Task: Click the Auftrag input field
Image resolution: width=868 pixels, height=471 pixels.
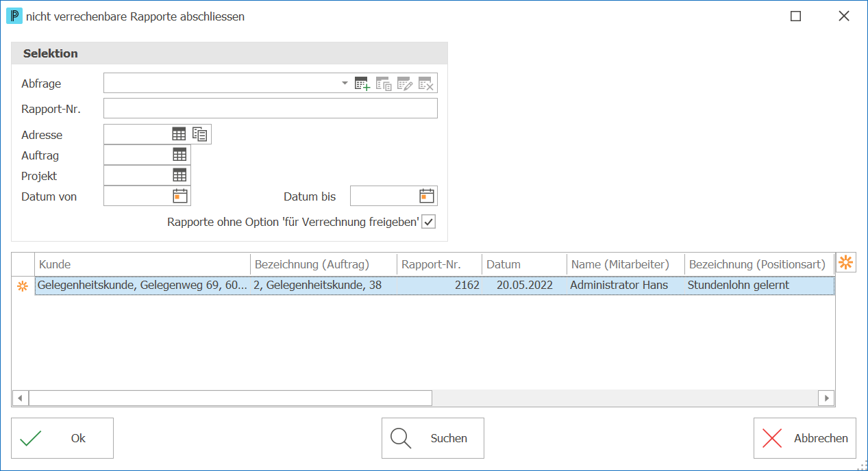Action: (x=137, y=155)
